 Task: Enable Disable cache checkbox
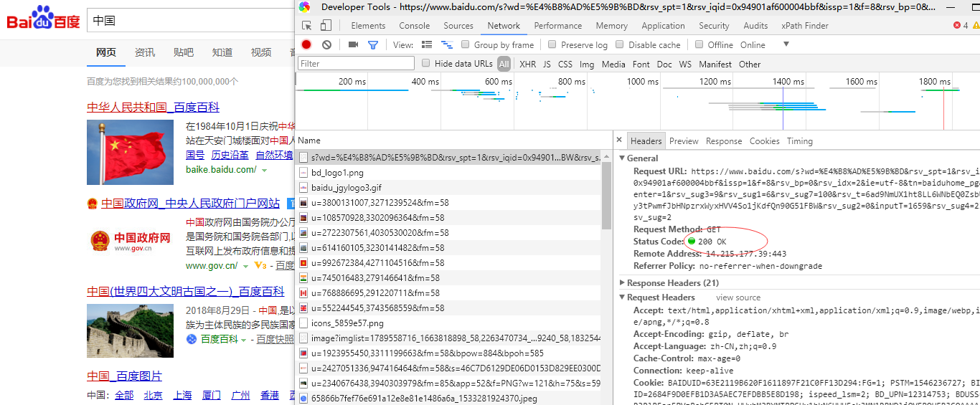(620, 44)
